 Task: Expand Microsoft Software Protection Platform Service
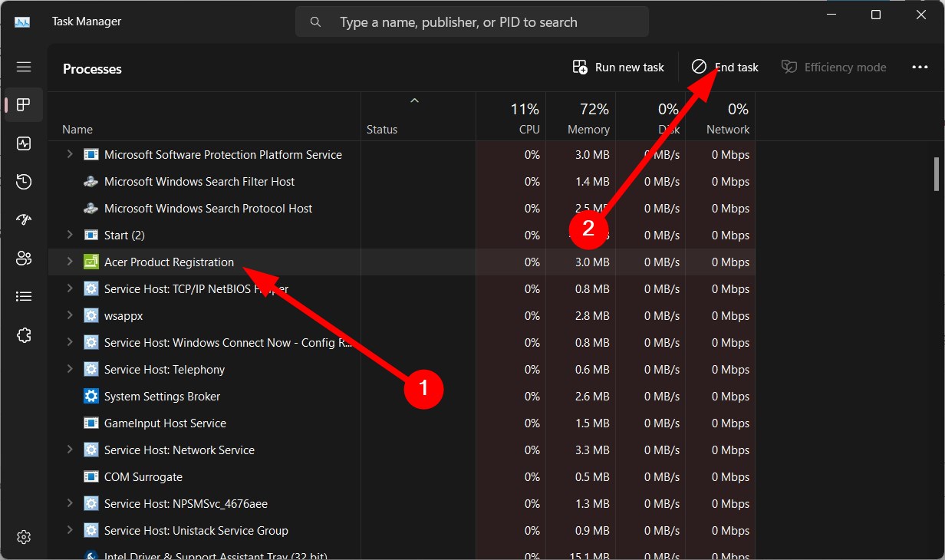click(70, 154)
